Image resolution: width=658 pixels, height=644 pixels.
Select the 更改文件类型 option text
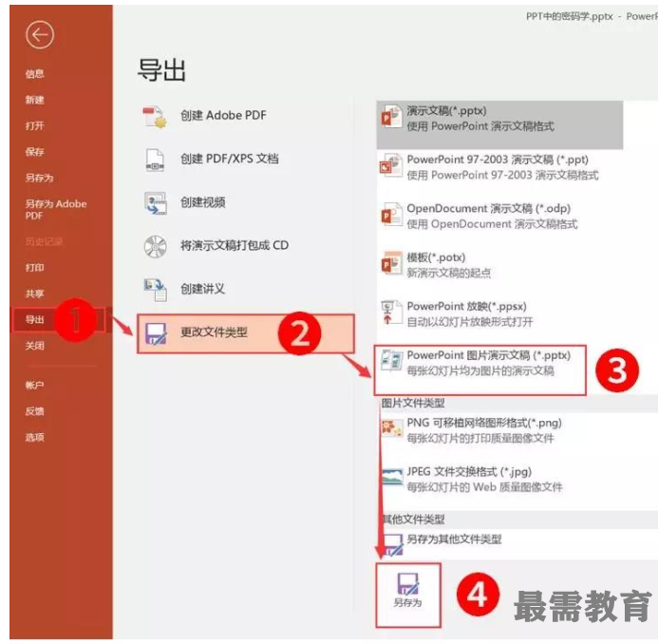(214, 332)
